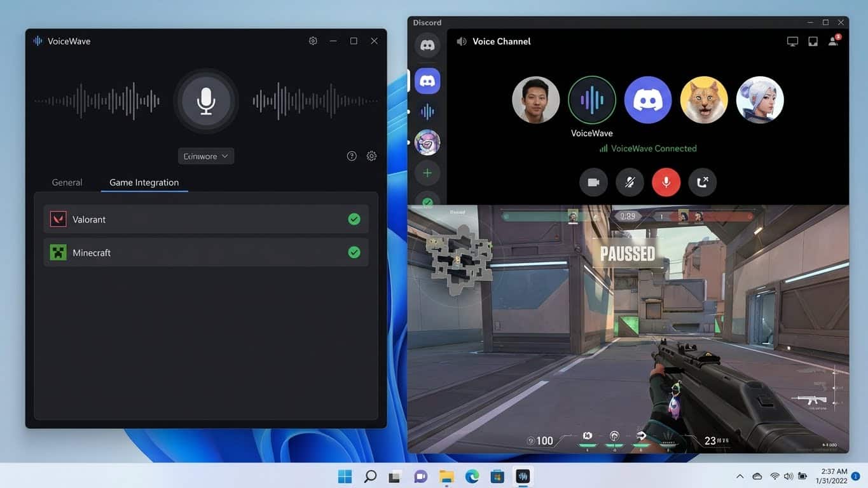Click the Minecraft creeper icon in the list
868x488 pixels.
[59, 252]
